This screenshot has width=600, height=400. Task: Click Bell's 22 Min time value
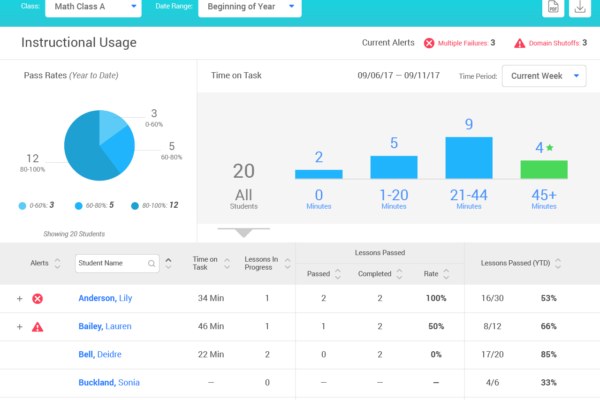pyautogui.click(x=211, y=354)
